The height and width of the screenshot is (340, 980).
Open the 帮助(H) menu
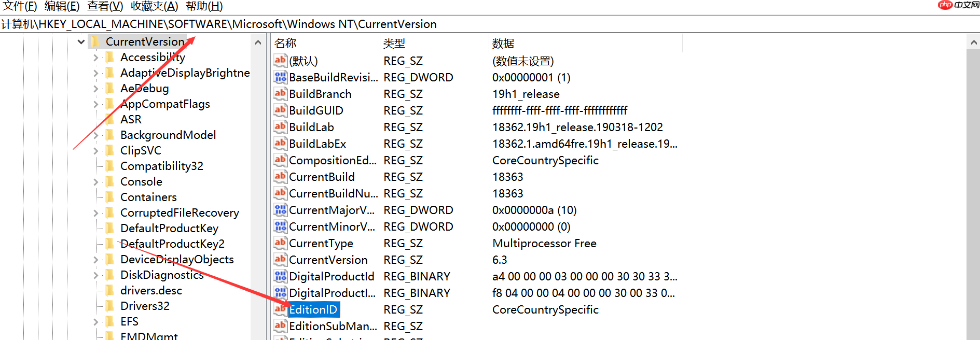[x=204, y=6]
